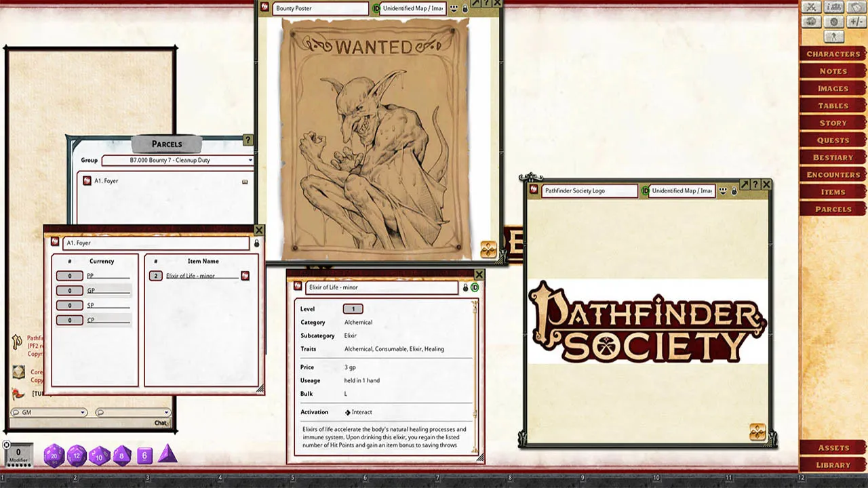868x488 pixels.
Task: Click image toolbar icon in Pathfinder Society Logo window
Action: (757, 432)
